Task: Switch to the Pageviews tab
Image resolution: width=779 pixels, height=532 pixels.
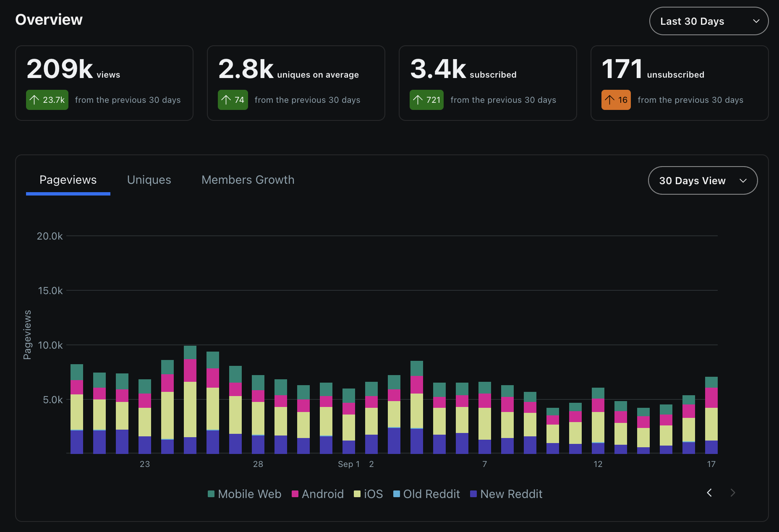Action: 68,180
